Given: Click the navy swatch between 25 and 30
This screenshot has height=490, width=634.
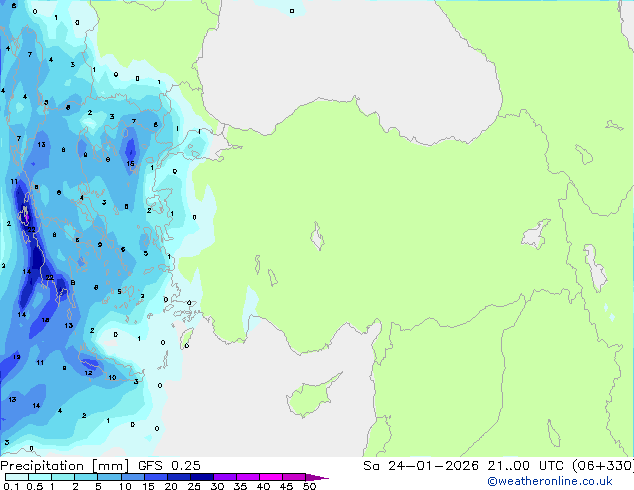Looking at the screenshot, I should point(201,477).
